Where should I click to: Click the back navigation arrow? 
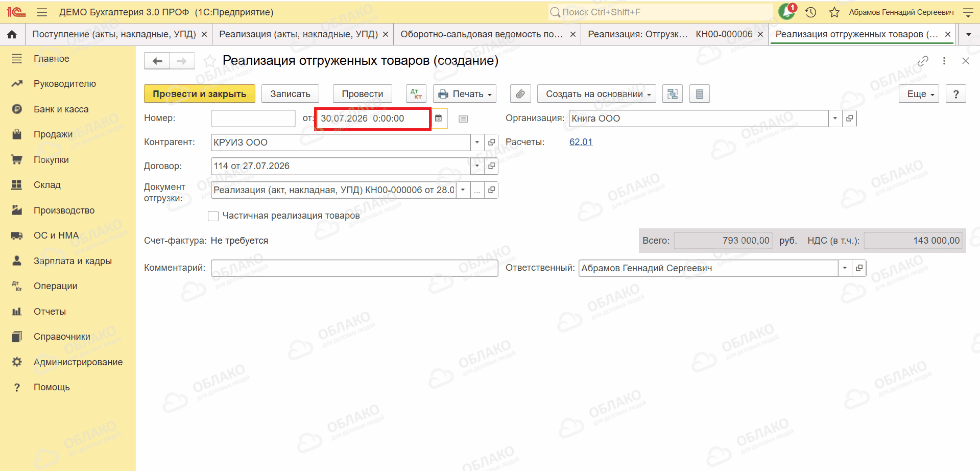pyautogui.click(x=157, y=61)
